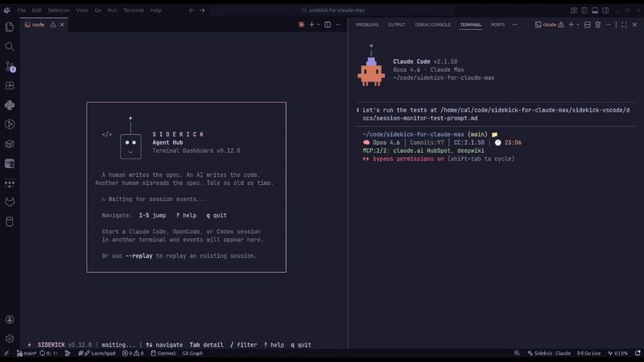
Task: Open the Extensions view
Action: 10,86
